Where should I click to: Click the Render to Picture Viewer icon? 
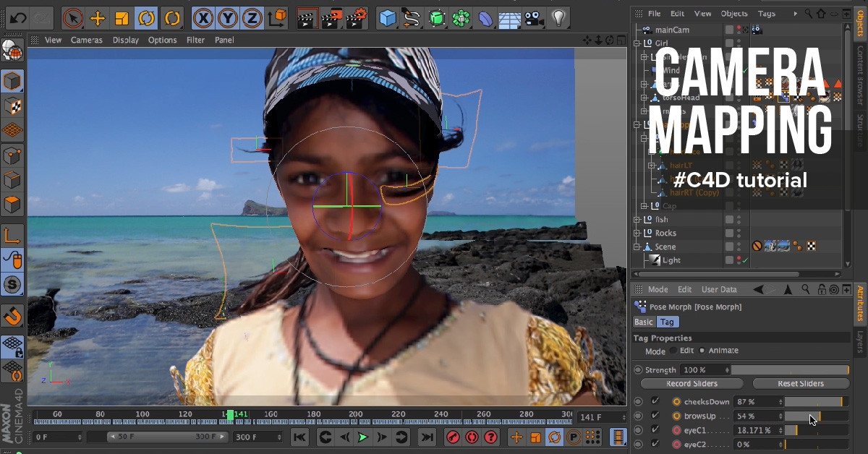[x=331, y=17]
